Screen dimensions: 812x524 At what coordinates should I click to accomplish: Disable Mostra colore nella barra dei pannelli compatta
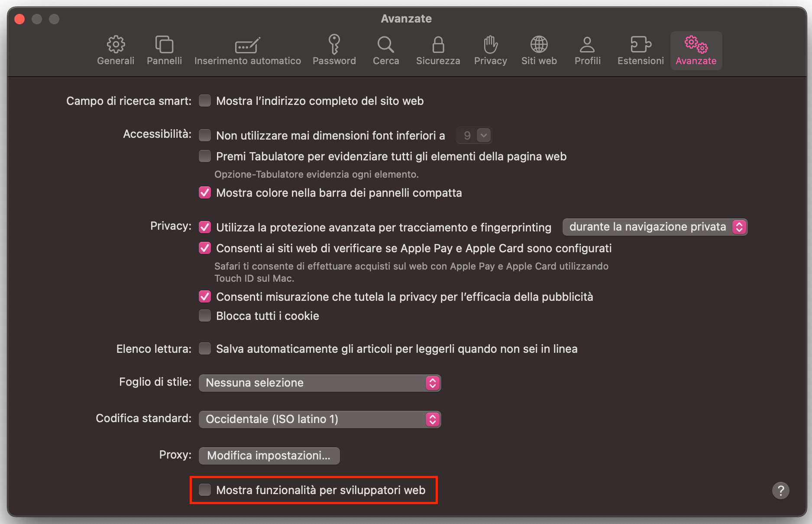[x=204, y=192]
